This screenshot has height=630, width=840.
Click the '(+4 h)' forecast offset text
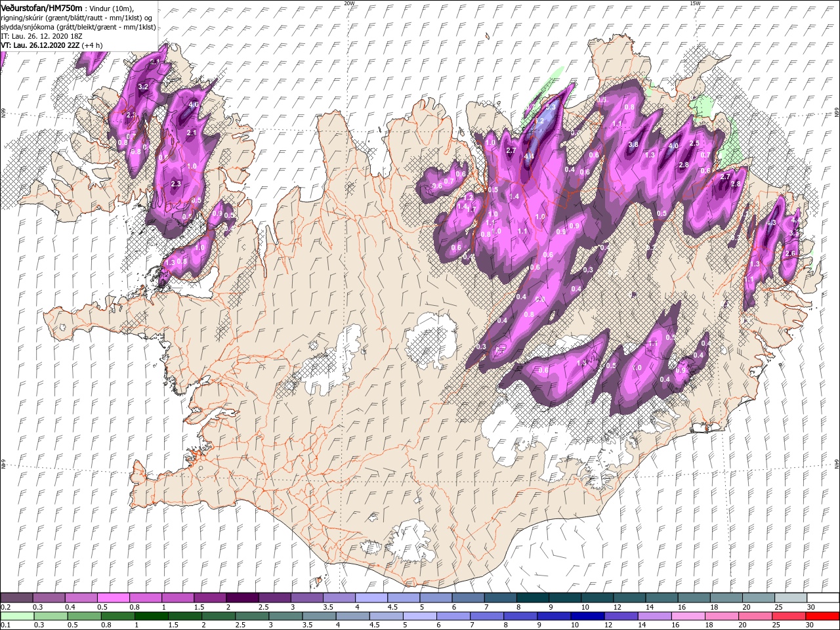93,46
